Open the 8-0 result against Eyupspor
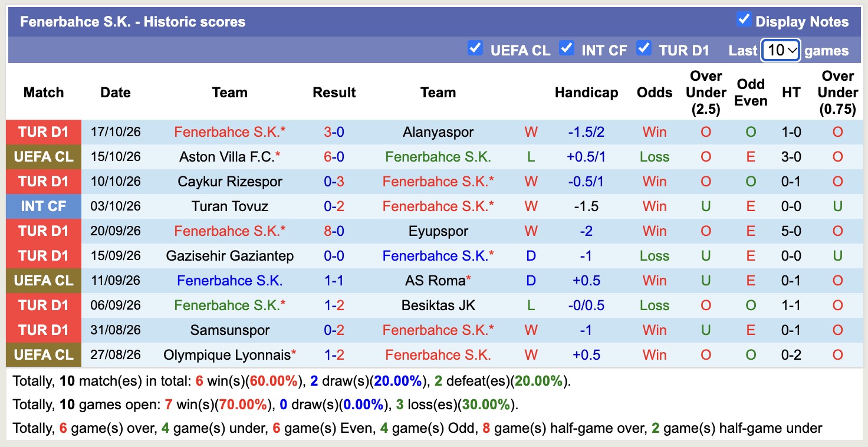The image size is (868, 447). point(334,231)
